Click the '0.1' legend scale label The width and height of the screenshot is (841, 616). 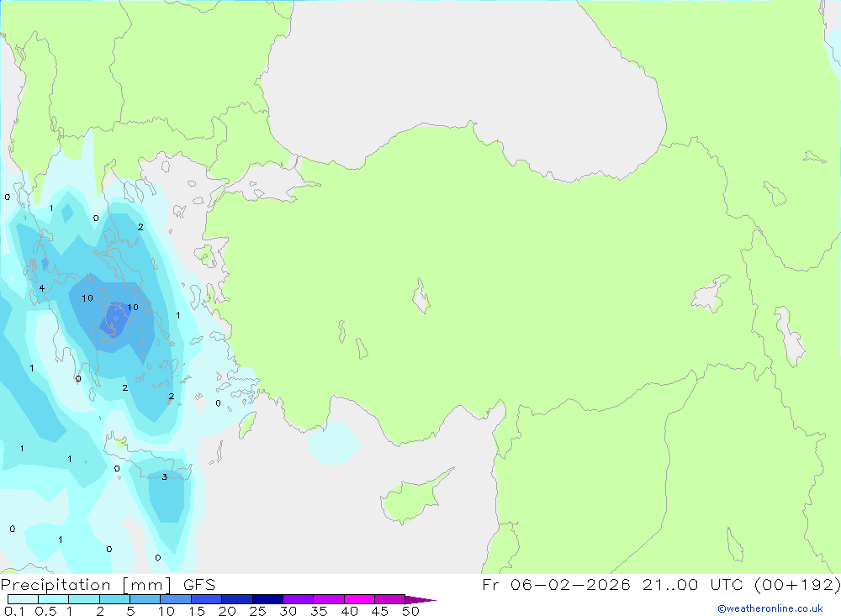tap(14, 611)
